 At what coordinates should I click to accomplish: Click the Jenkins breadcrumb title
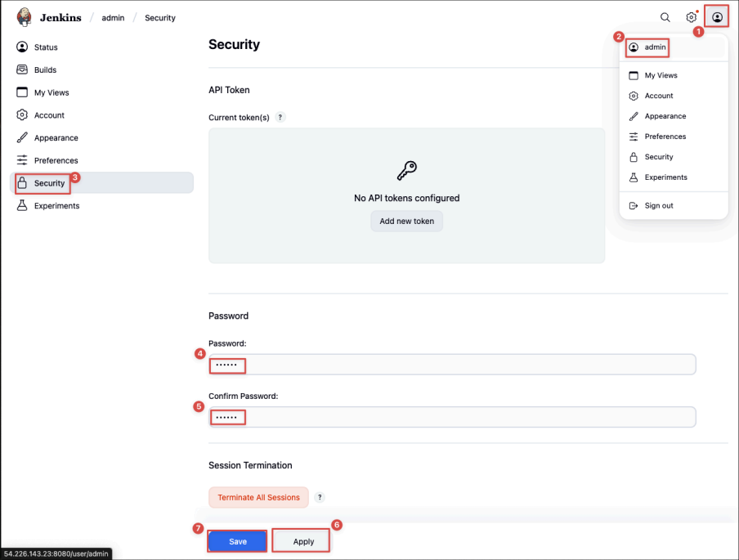60,17
